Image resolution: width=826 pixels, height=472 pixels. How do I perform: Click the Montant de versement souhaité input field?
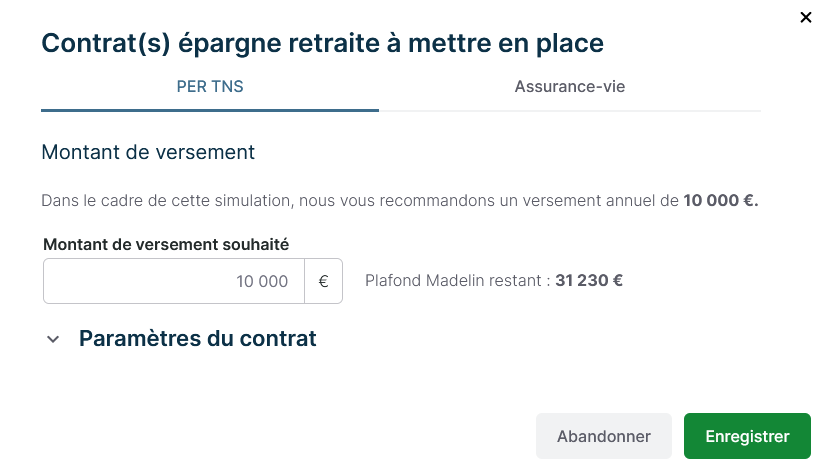coord(173,282)
